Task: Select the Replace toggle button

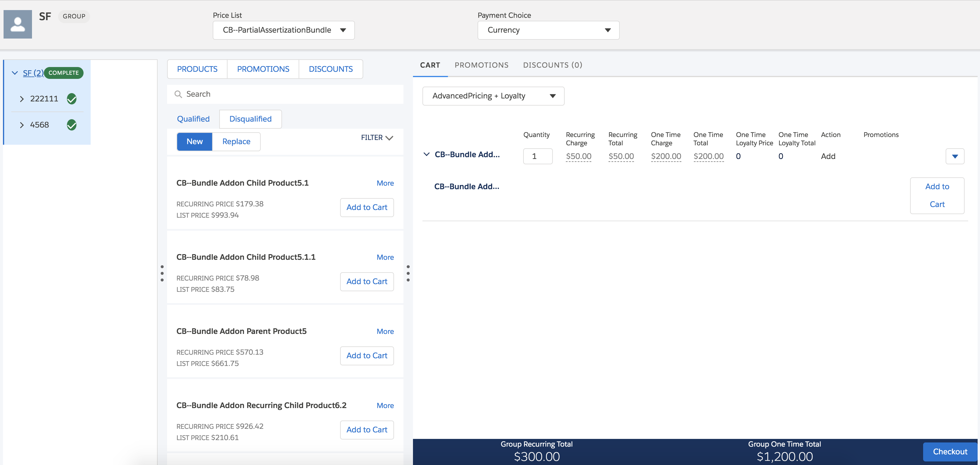Action: [236, 141]
